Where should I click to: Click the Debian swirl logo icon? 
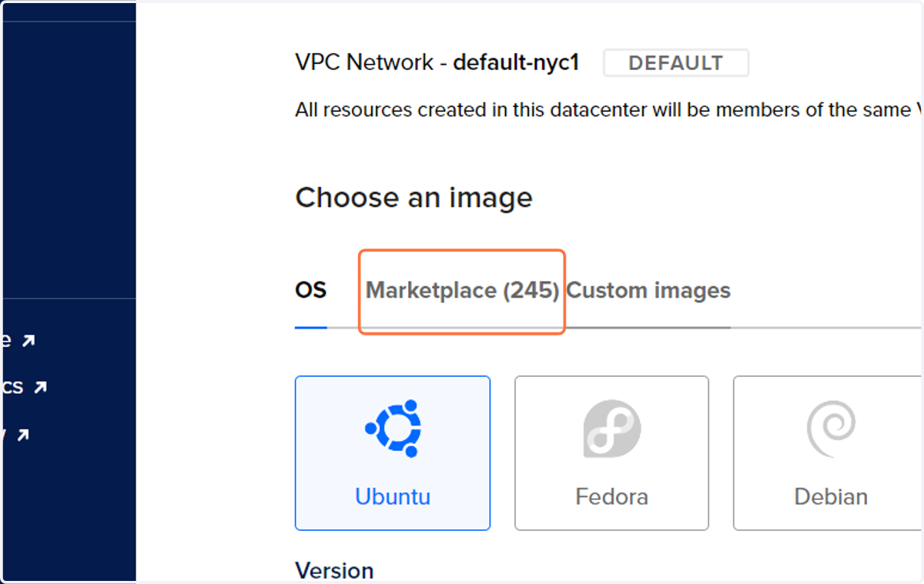point(831,429)
